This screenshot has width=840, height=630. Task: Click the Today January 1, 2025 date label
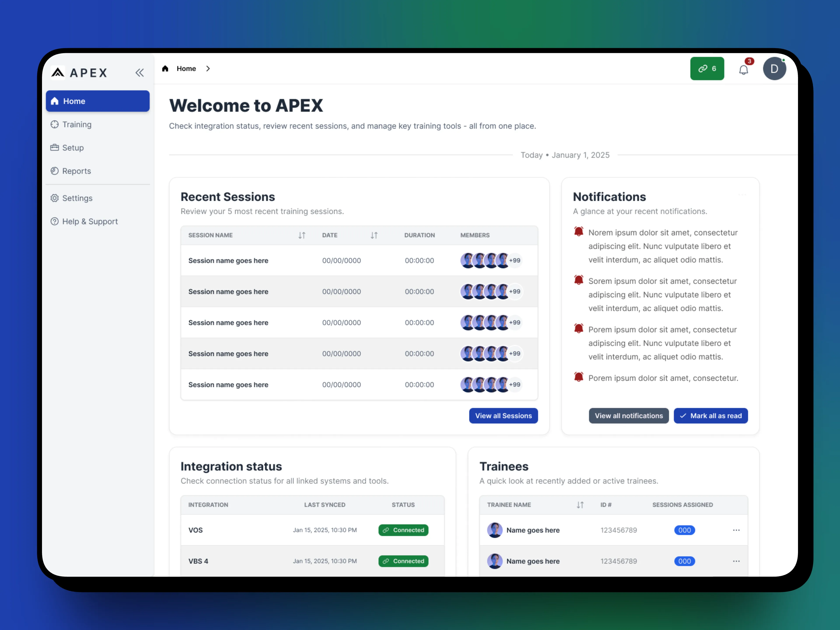(565, 155)
